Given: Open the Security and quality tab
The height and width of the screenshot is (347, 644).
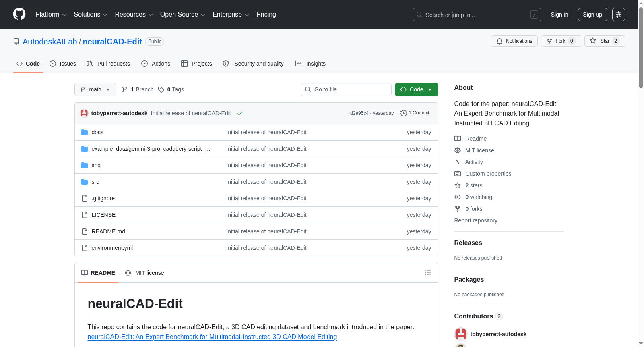Looking at the screenshot, I should pos(253,64).
